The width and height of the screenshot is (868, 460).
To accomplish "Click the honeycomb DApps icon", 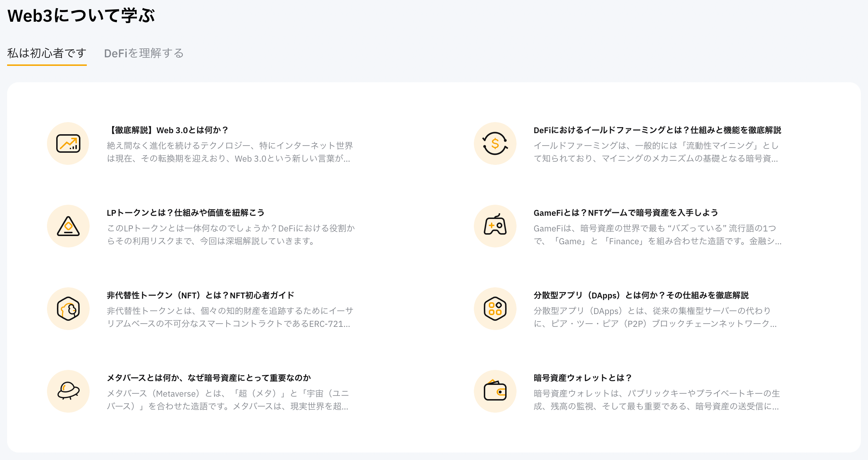I will point(495,309).
